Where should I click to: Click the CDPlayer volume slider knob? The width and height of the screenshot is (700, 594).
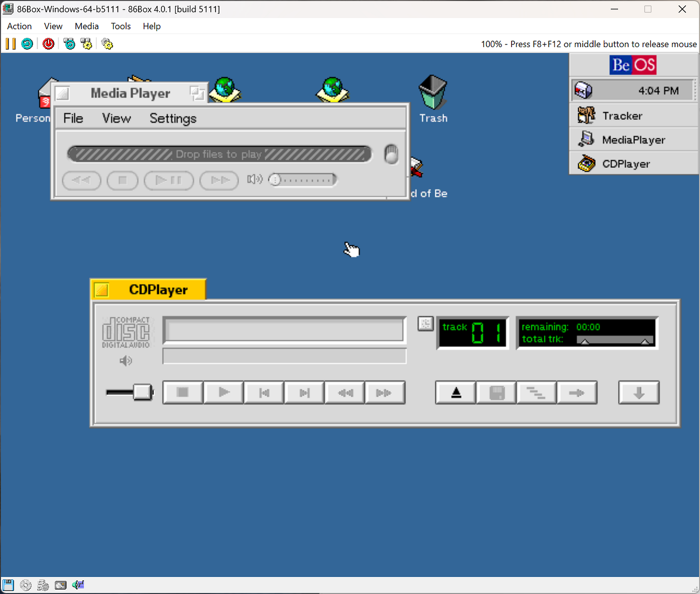tap(143, 392)
